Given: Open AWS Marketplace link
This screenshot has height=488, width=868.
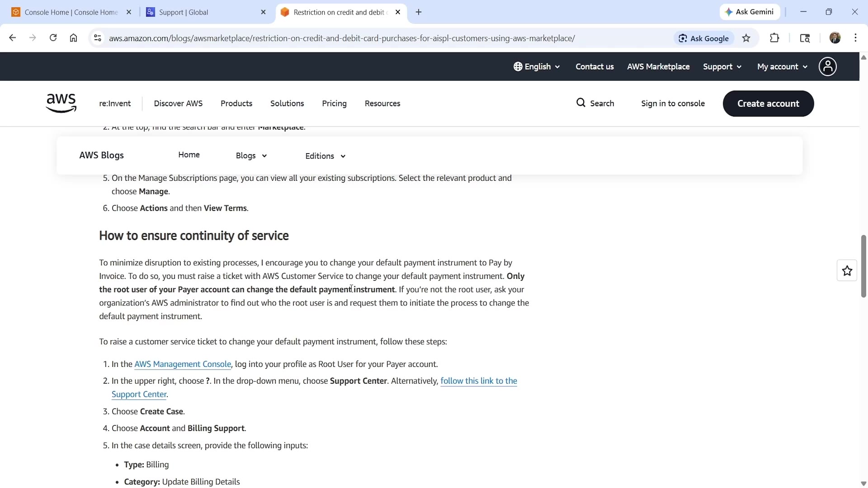Looking at the screenshot, I should point(658,67).
